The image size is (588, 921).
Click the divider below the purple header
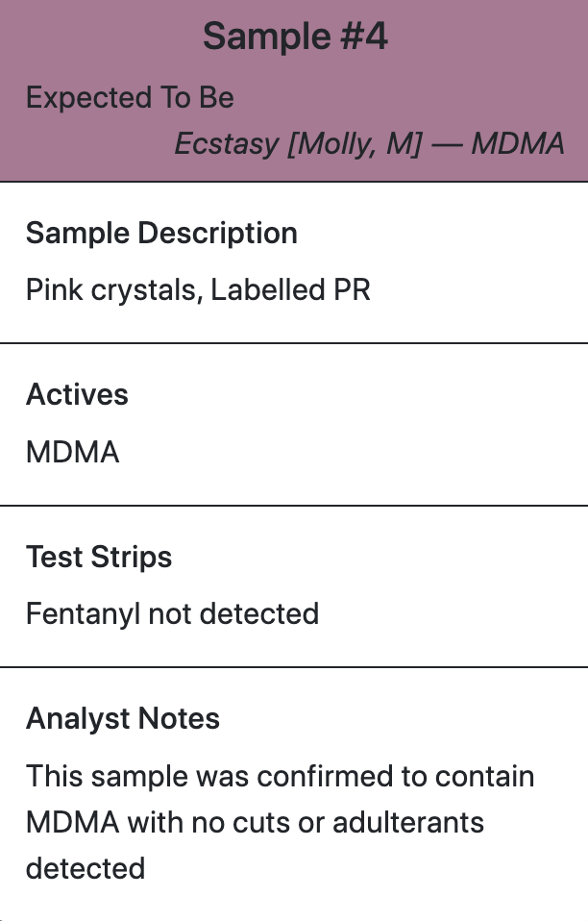[x=294, y=182]
